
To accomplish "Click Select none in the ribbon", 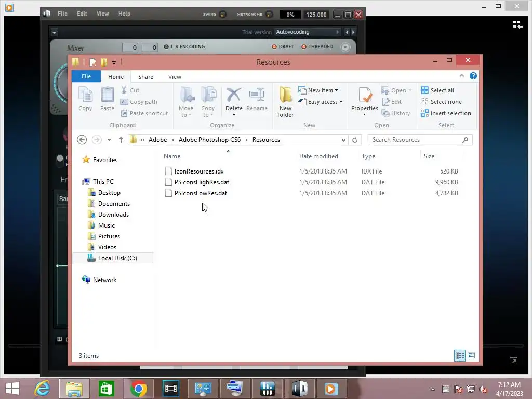I will click(442, 102).
